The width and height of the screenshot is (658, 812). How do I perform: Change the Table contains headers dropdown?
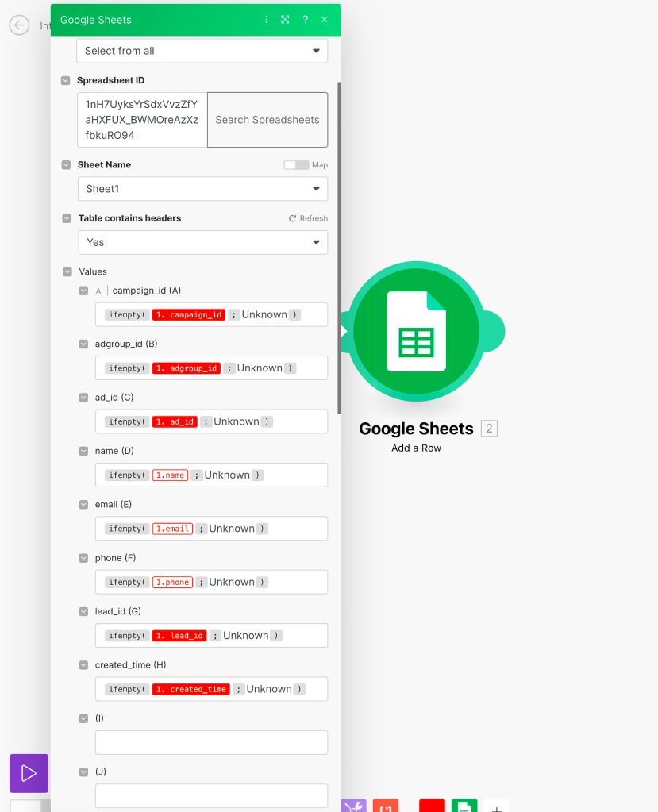click(x=202, y=242)
